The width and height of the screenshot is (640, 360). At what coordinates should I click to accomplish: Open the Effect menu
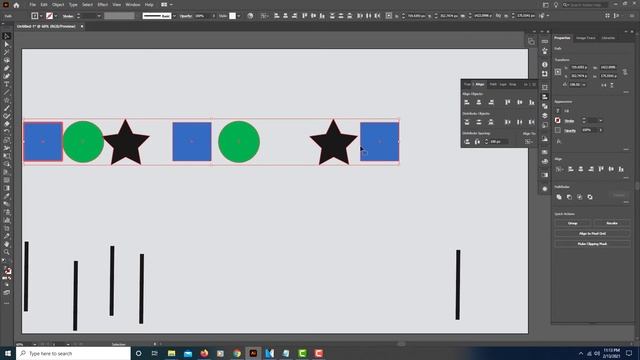(x=102, y=5)
